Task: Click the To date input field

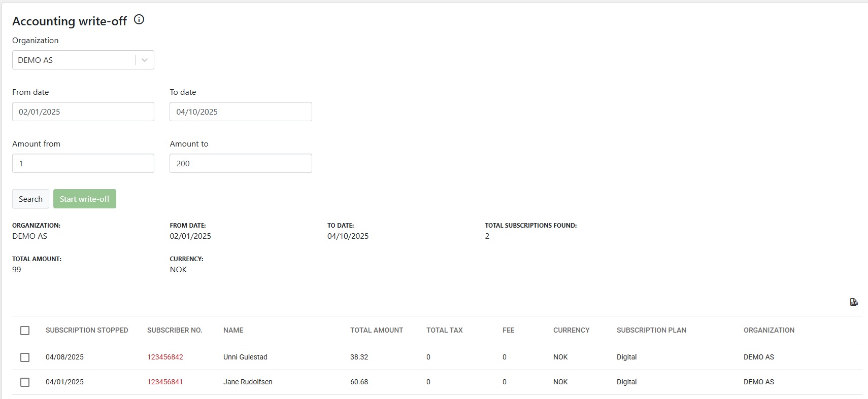Action: coord(240,112)
